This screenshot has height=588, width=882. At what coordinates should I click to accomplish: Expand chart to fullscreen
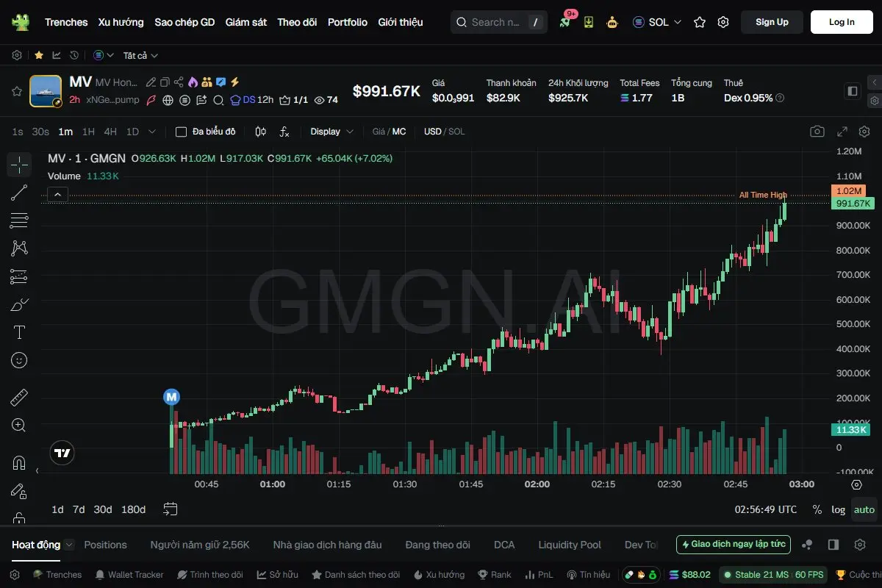click(843, 132)
